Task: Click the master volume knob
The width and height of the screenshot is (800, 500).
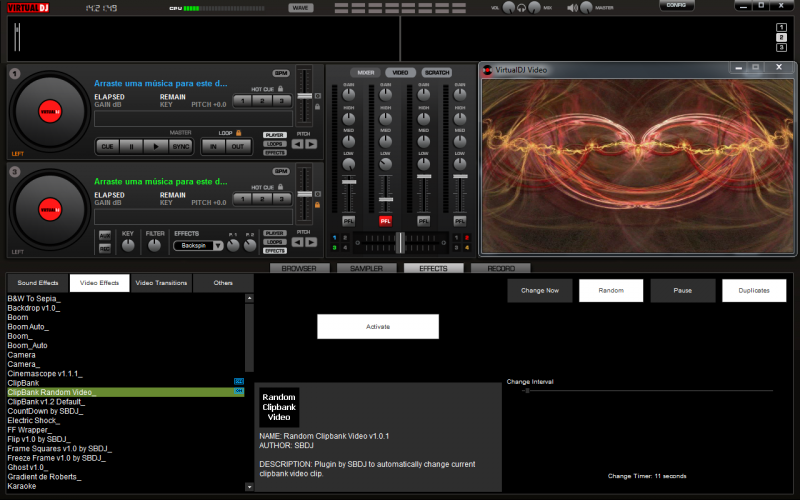Action: pyautogui.click(x=586, y=8)
